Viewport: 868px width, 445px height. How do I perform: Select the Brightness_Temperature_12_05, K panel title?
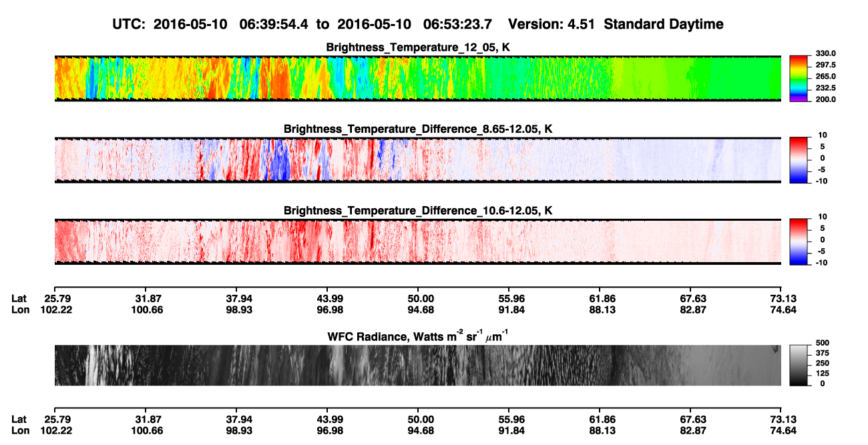point(417,47)
